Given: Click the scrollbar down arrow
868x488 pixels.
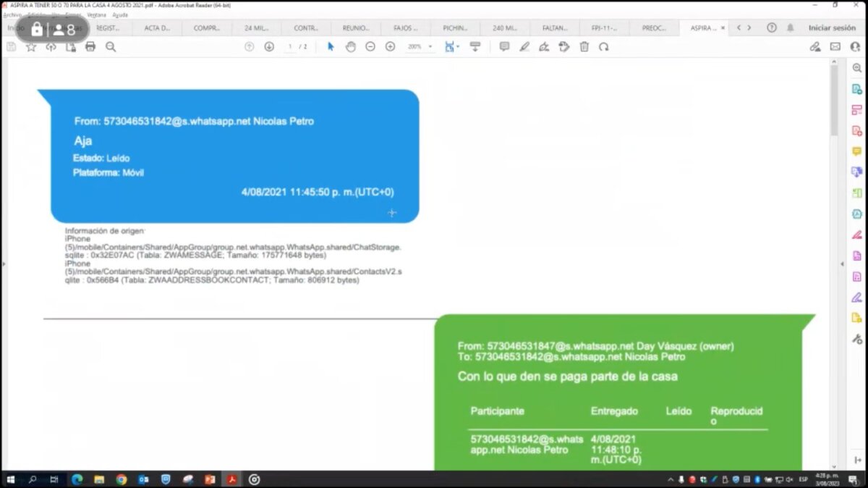Looking at the screenshot, I should point(834,466).
